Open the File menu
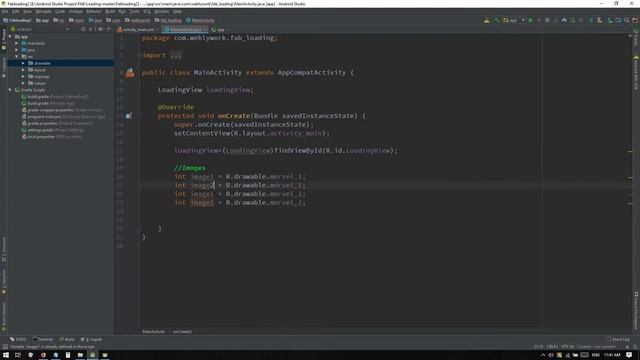 pyautogui.click(x=5, y=11)
